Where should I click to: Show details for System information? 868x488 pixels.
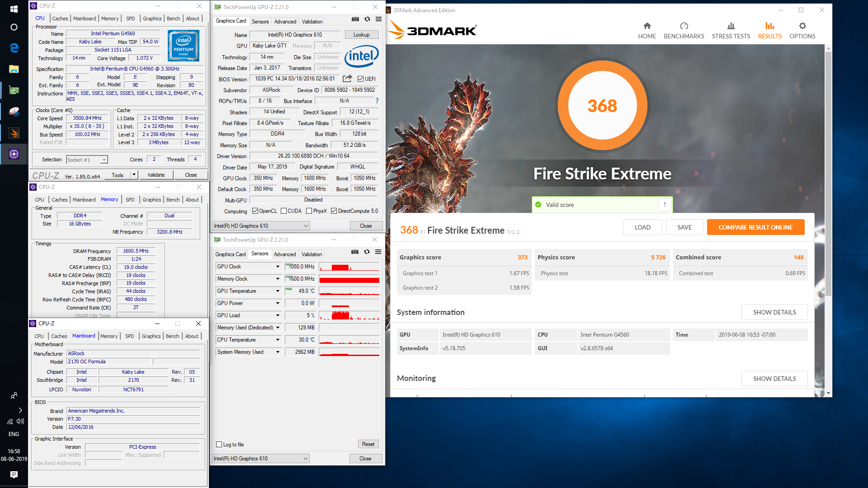774,312
